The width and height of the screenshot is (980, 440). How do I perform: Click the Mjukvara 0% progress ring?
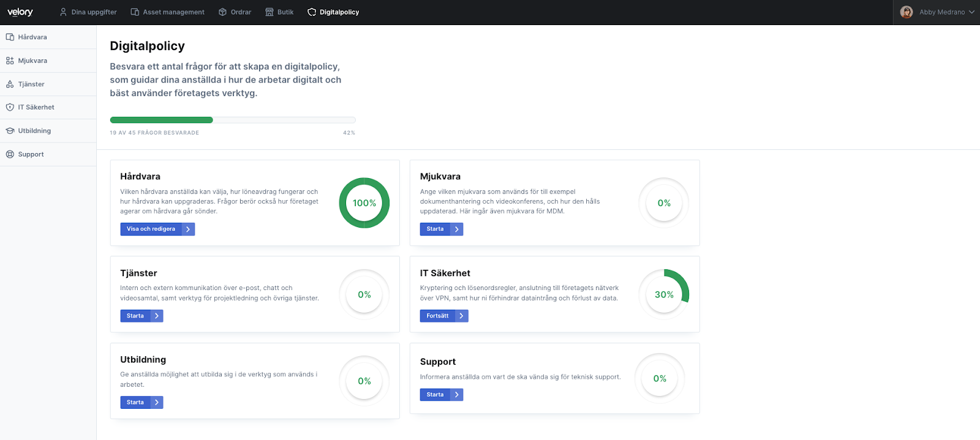664,203
